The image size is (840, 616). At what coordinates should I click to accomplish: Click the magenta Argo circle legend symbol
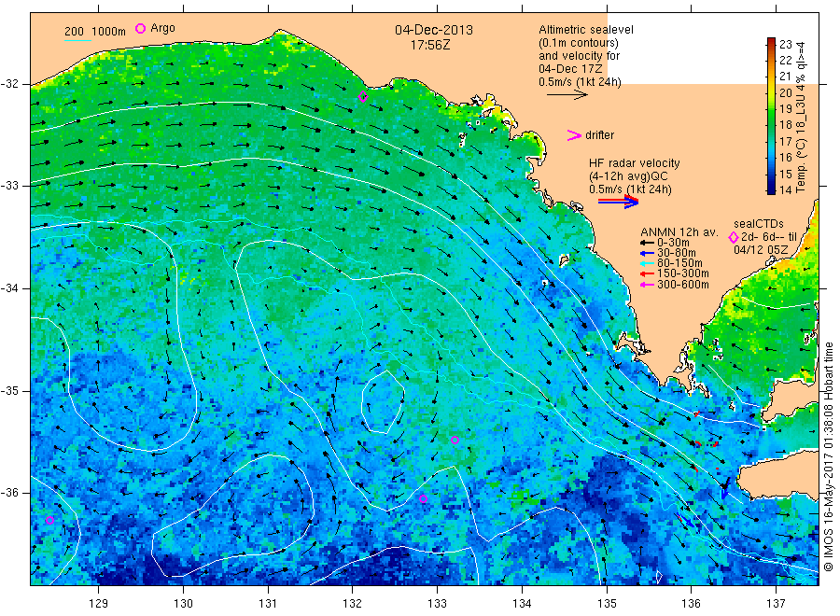[140, 28]
